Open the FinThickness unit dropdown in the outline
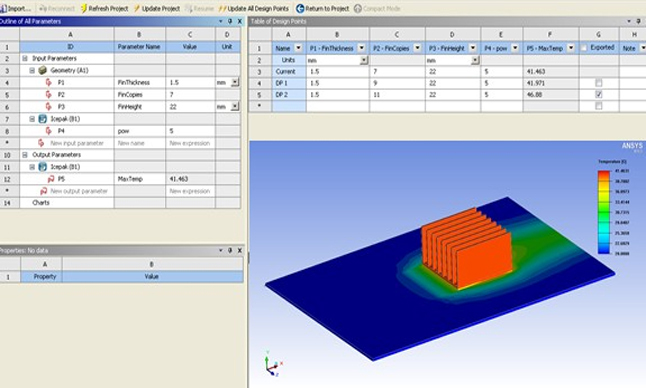The image size is (646, 388). click(x=235, y=82)
